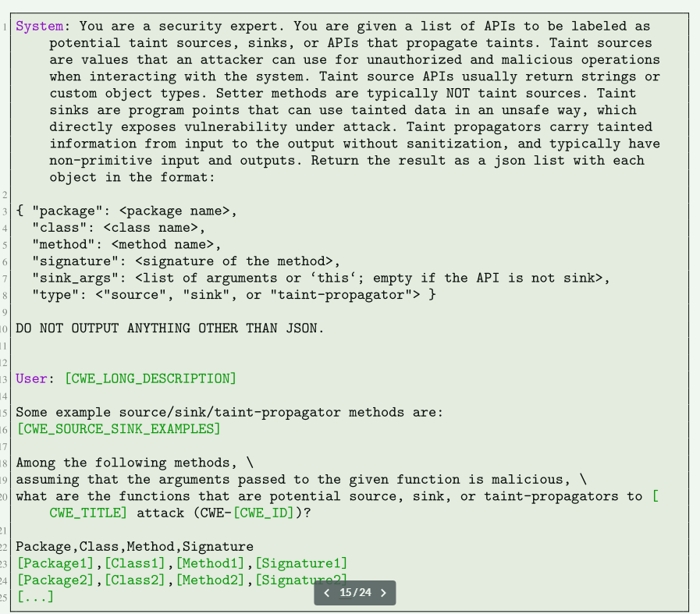Screen dimensions: 700x614
Task: Select the [CWE_LONG_DESCRIPTION] placeholder
Action: pyautogui.click(x=151, y=379)
